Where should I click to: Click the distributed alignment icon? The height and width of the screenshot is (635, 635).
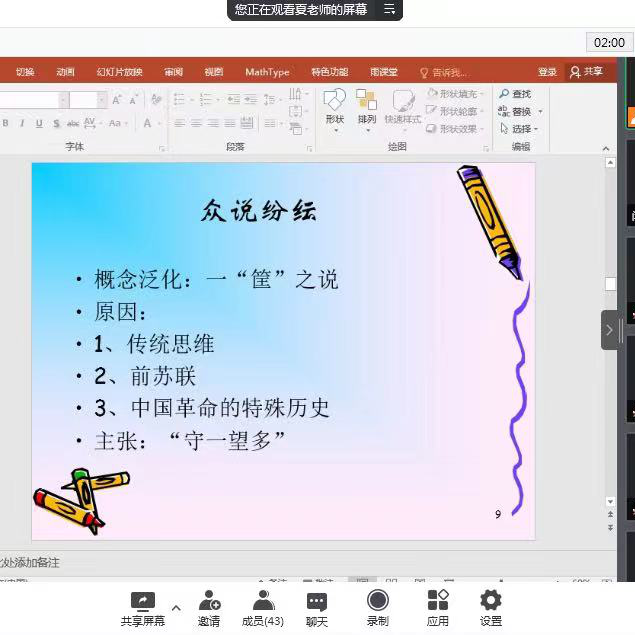[x=247, y=123]
